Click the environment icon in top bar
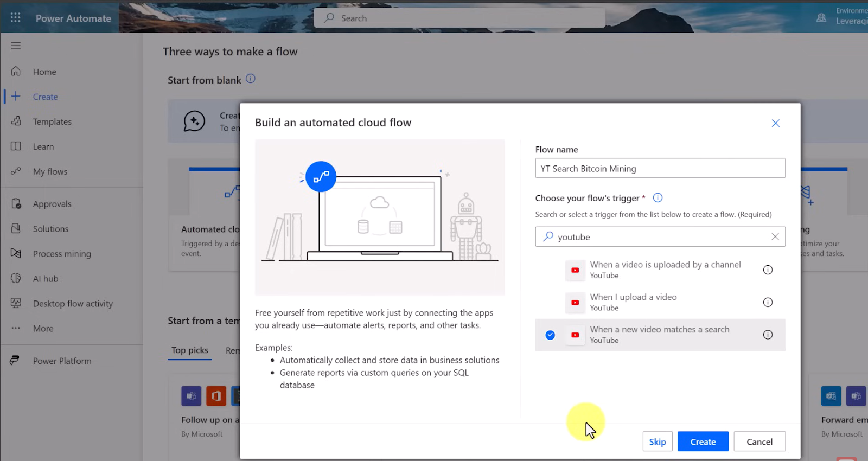 (821, 18)
